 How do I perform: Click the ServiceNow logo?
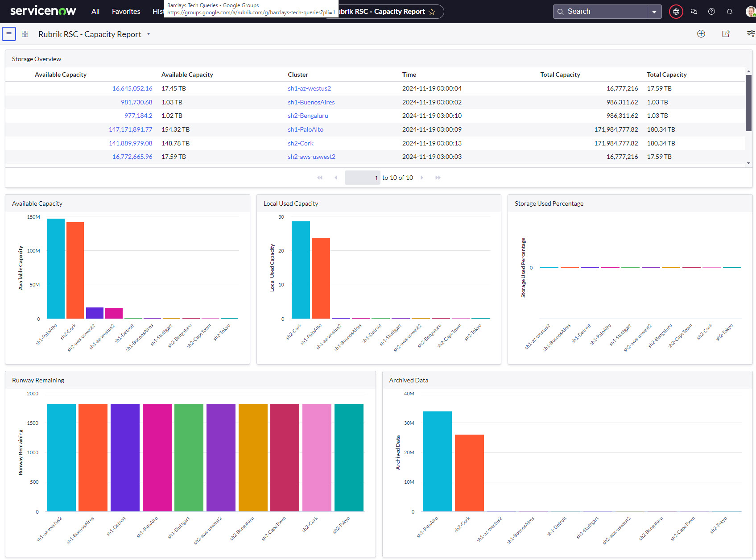tap(43, 11)
